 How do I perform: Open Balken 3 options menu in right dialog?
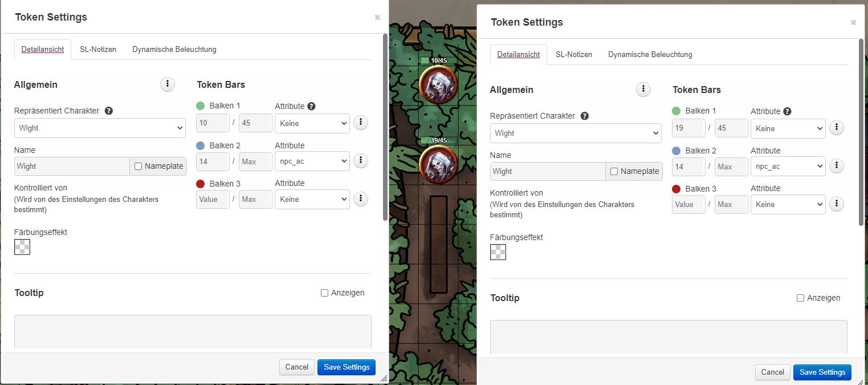(x=836, y=204)
